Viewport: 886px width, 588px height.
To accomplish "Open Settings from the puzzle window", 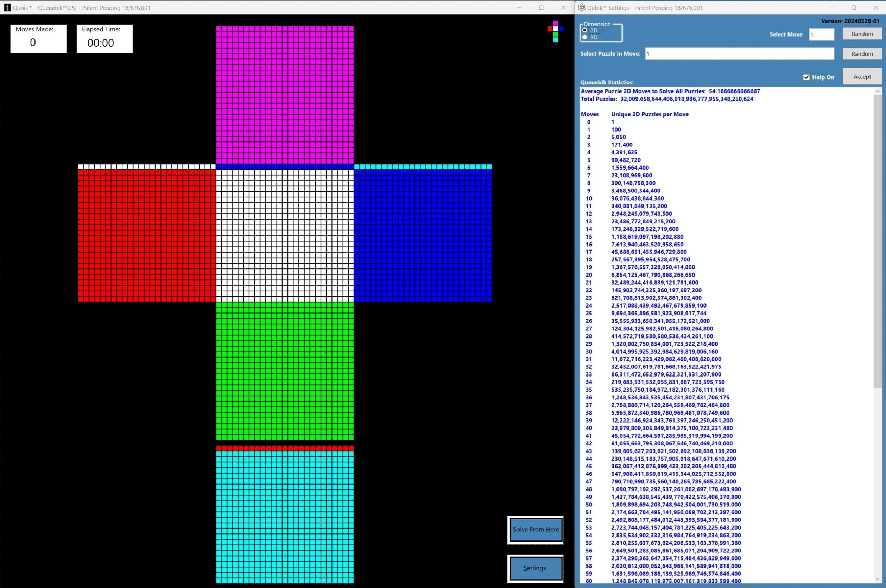I will 536,568.
